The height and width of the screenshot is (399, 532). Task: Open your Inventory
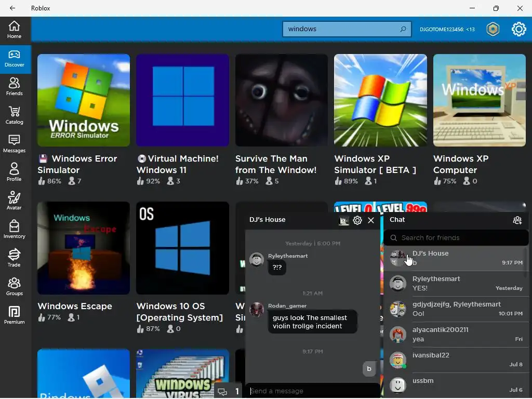click(x=14, y=229)
